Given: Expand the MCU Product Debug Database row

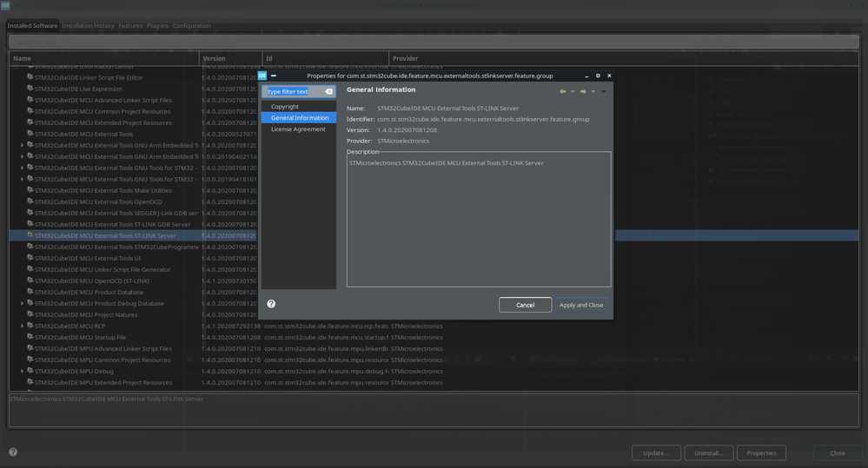Looking at the screenshot, I should point(22,303).
